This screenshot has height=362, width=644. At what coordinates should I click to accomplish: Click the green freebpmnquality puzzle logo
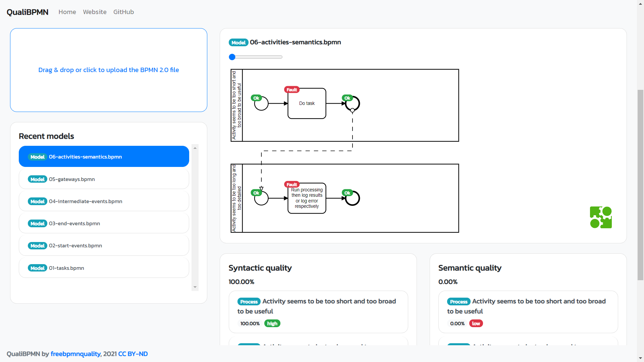[x=601, y=217]
